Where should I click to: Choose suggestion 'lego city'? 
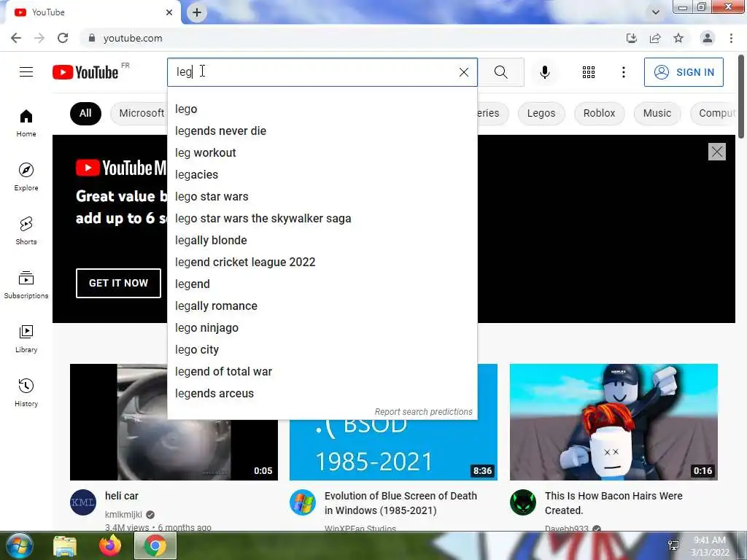322,350
